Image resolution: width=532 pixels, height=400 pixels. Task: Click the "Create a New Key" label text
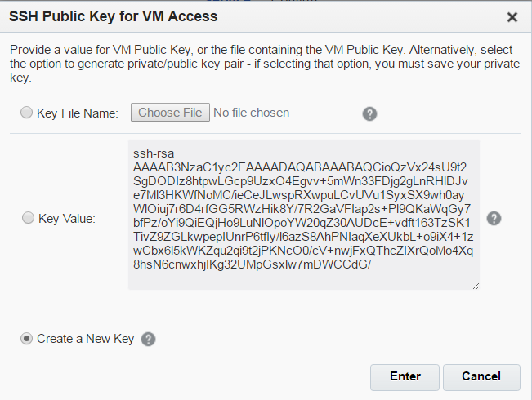point(85,339)
